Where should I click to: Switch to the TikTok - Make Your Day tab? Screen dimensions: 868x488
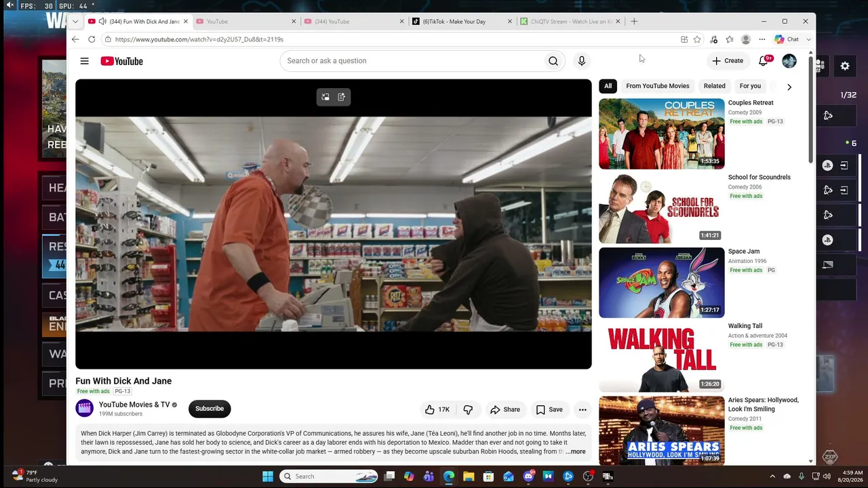[x=462, y=22]
